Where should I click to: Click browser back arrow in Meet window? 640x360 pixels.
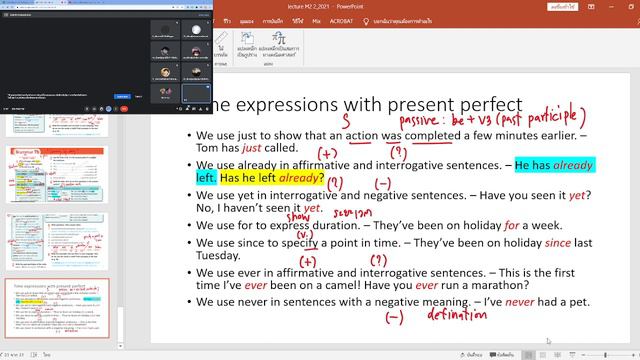3,7
